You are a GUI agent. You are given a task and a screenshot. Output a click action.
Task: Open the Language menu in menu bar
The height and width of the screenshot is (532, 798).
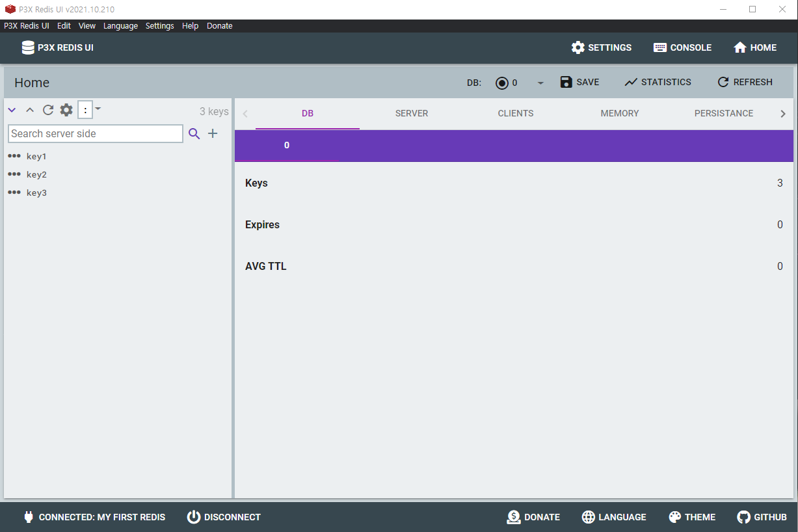120,26
